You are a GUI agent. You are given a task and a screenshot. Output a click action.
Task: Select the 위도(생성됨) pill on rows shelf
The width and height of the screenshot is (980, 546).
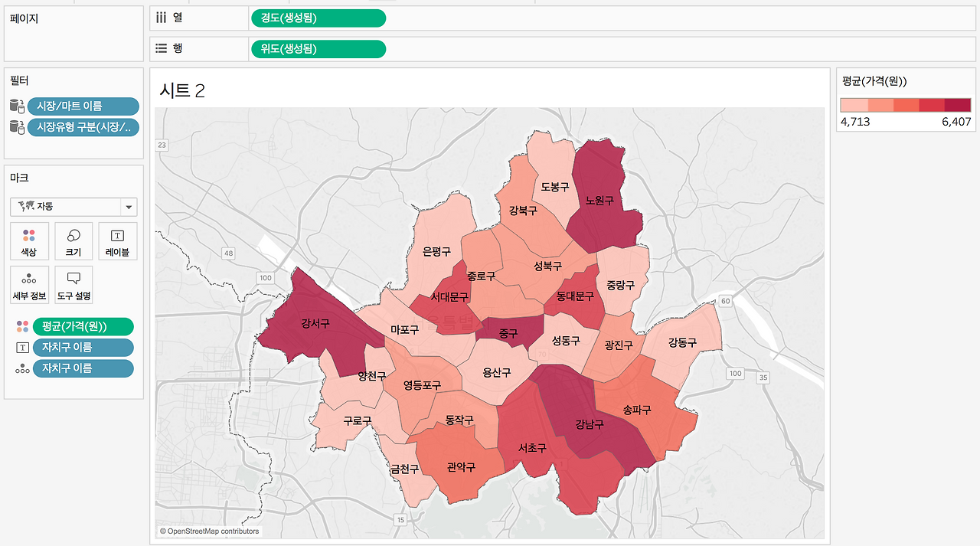[318, 49]
